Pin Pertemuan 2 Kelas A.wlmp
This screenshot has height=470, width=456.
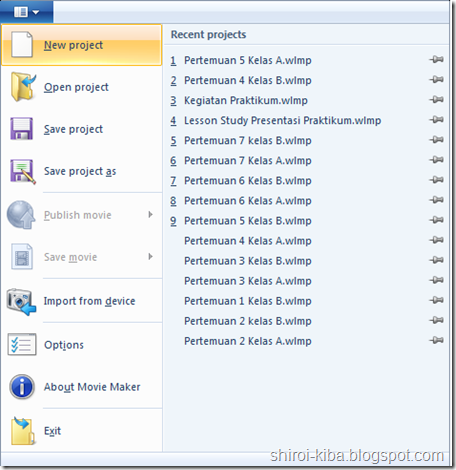436,340
